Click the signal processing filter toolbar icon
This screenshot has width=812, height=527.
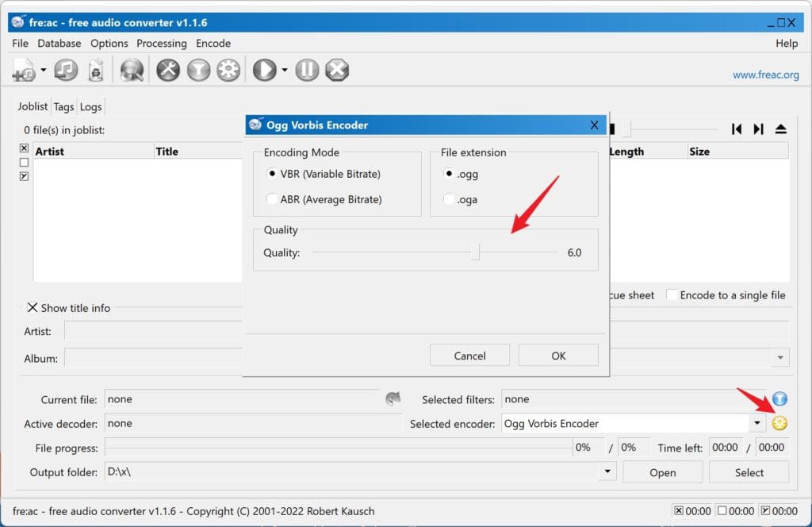tap(198, 70)
